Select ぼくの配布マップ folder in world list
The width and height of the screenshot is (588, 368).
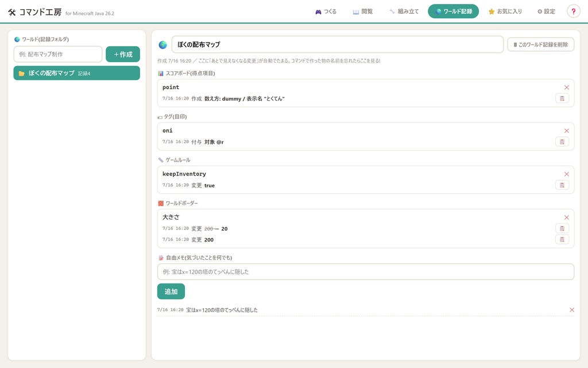coord(76,73)
